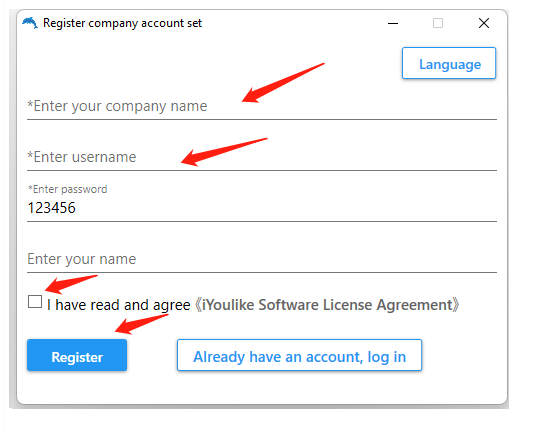Click blank dialog area beneath Register button
Viewport: 549px width, 432px height.
tap(77, 387)
